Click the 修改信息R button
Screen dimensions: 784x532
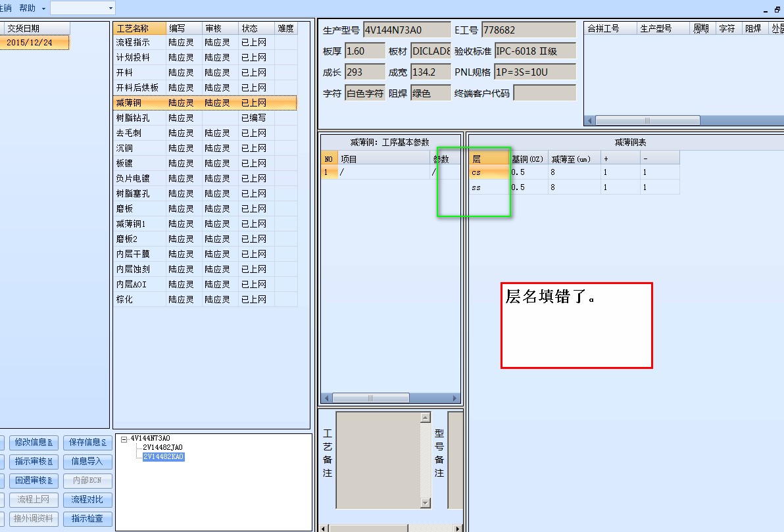(34, 443)
